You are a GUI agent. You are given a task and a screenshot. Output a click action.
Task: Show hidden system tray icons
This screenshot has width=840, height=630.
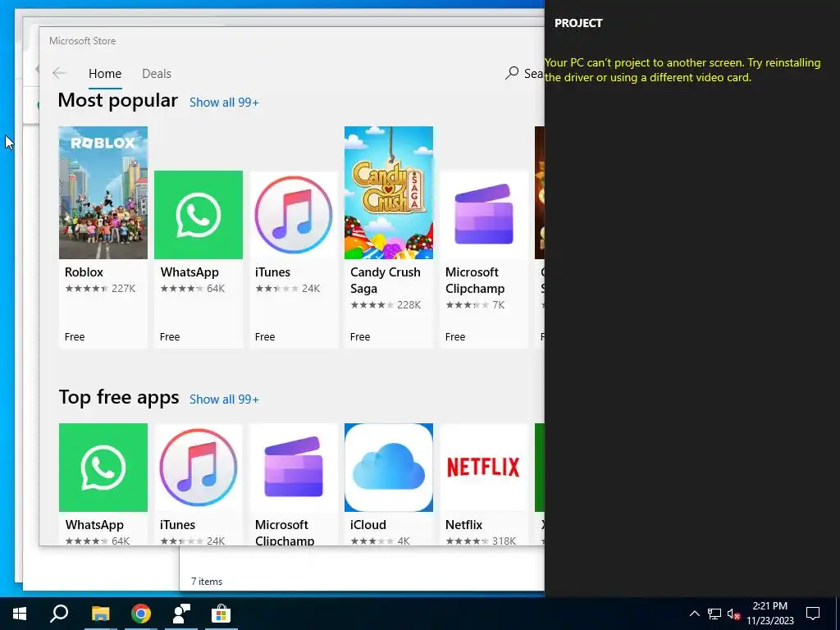coord(694,614)
